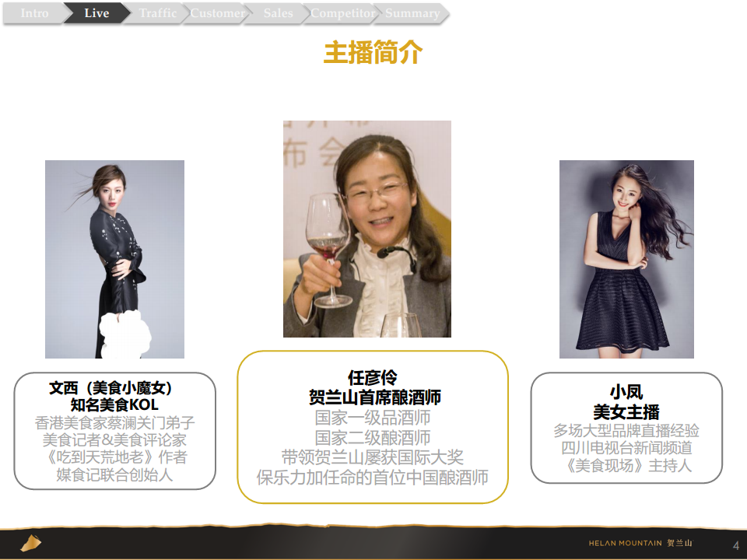The image size is (747, 560).
Task: Click the name 任彦伶
Action: coord(373,378)
